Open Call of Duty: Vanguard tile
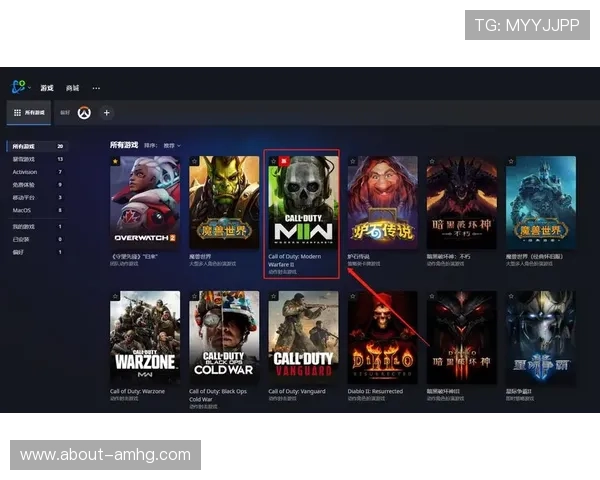600x480 pixels. point(302,337)
